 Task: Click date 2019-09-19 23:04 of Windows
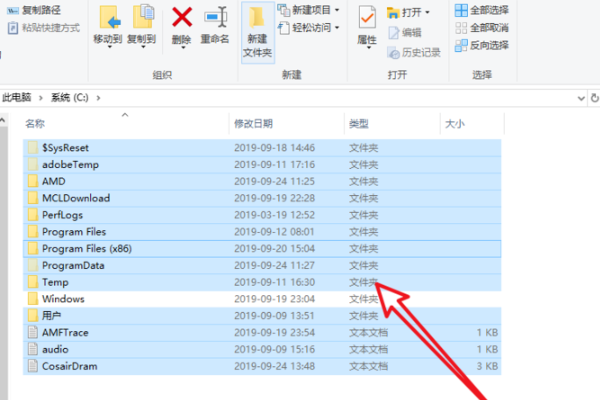point(274,299)
